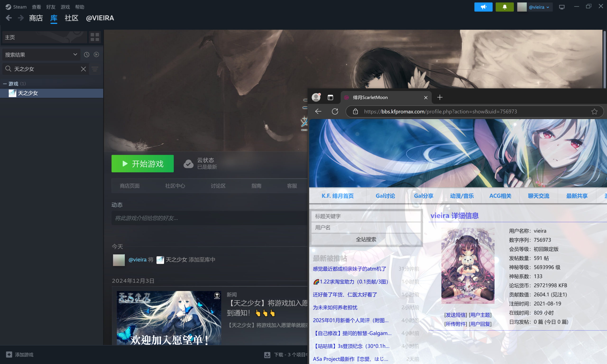Screen dimensions: 607x364
Task: Collapse the 游戏 category in sidebar
Action: coord(5,84)
